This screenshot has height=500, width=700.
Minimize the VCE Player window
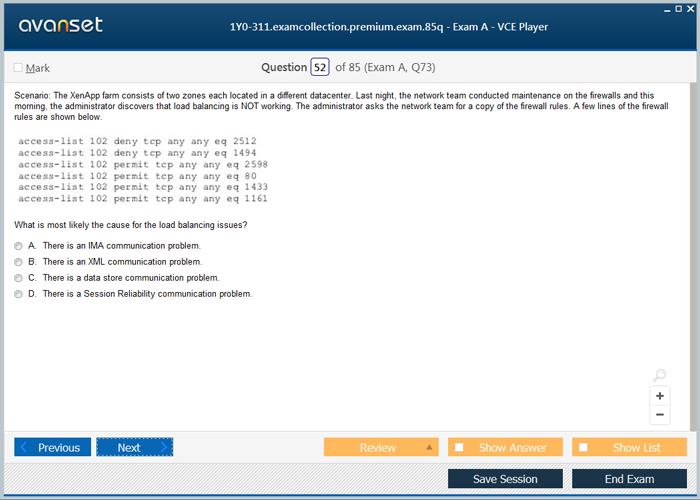[x=667, y=9]
